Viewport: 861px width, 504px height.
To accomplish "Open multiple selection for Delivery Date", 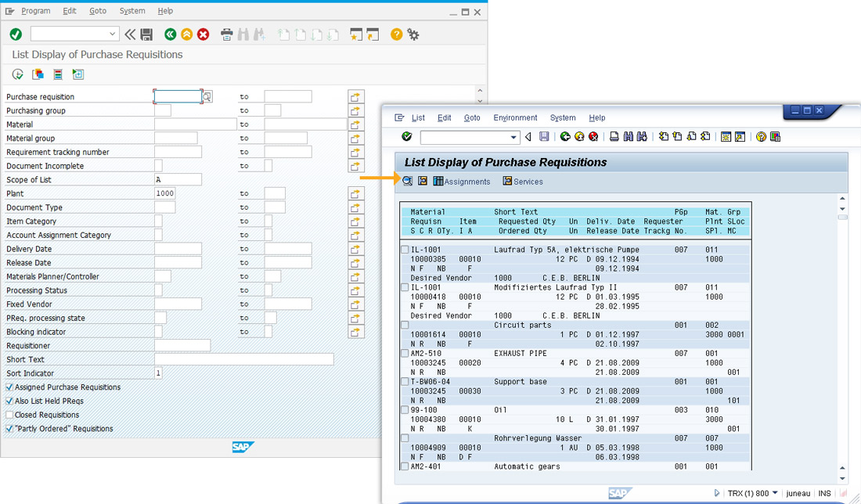I will [356, 249].
